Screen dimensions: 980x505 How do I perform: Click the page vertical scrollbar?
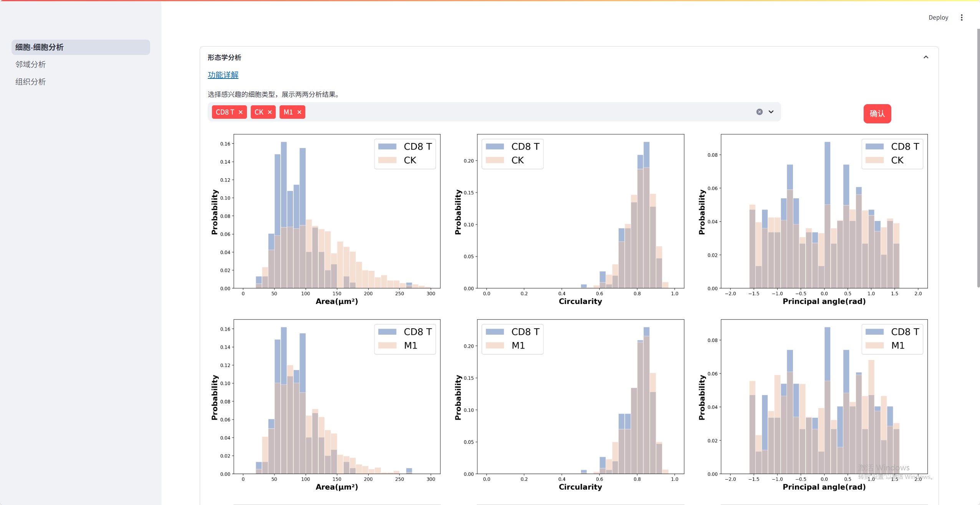(978, 154)
